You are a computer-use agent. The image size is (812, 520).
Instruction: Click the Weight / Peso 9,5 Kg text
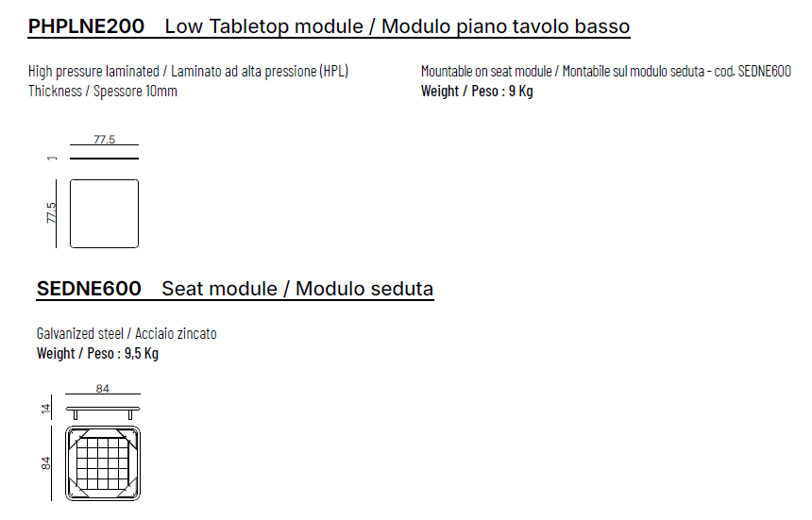coord(97,353)
